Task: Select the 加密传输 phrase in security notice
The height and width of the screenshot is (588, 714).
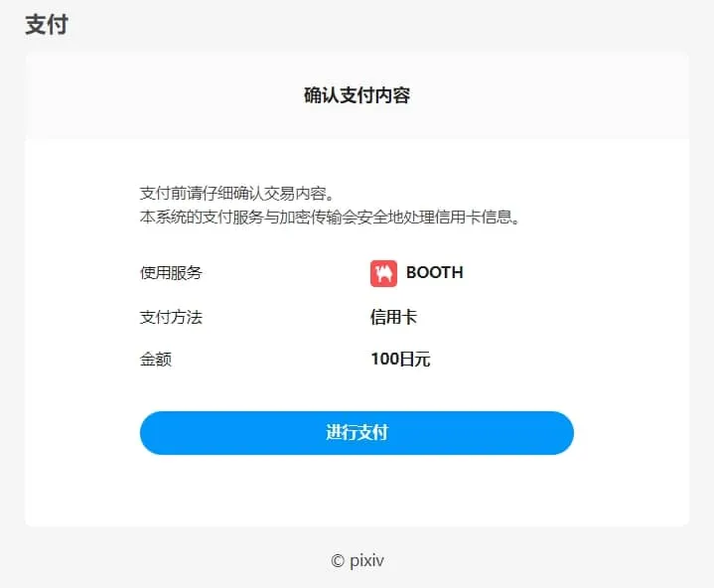Action: pos(310,218)
